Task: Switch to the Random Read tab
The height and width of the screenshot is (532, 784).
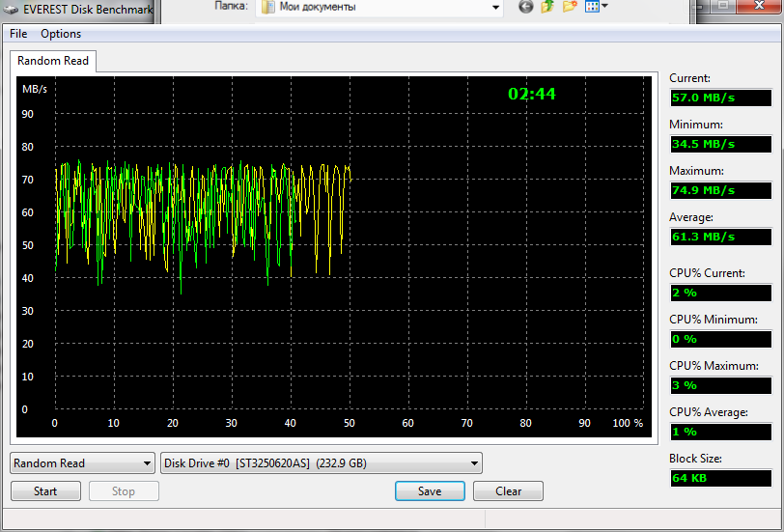Action: [53, 61]
